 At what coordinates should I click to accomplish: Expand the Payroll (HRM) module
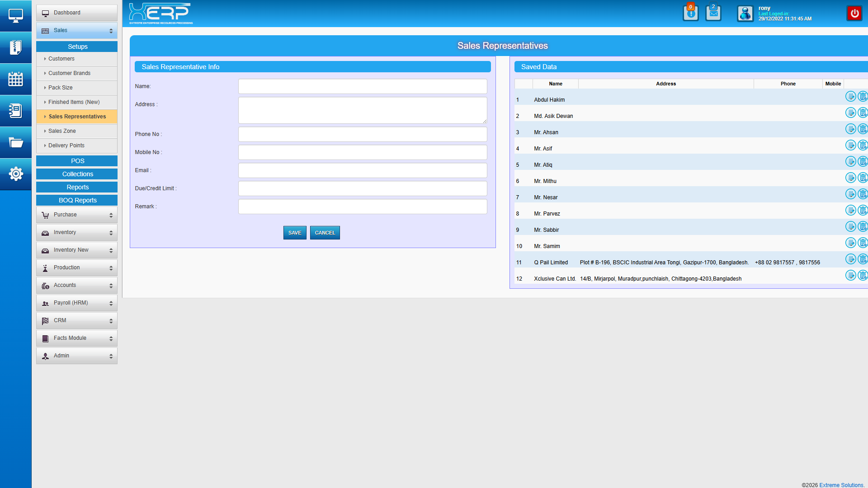(77, 303)
